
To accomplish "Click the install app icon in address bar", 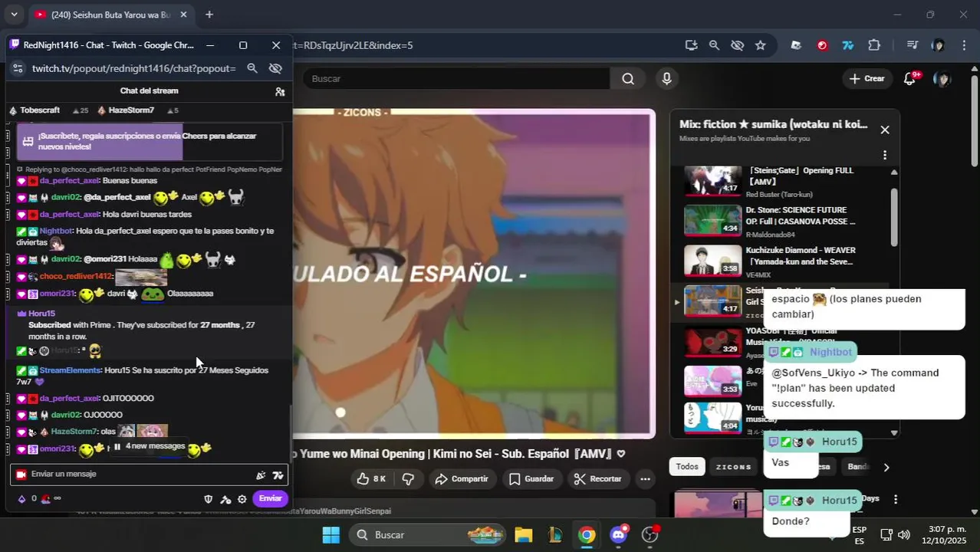I will pyautogui.click(x=691, y=45).
